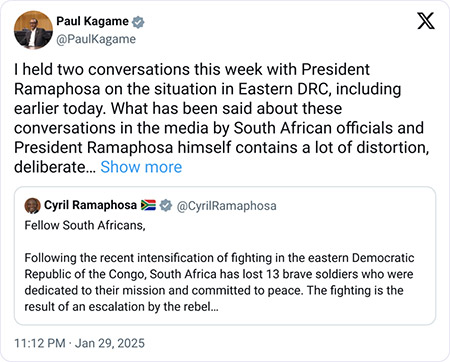Click the main tweet body text
The width and height of the screenshot is (450, 362).
221,118
